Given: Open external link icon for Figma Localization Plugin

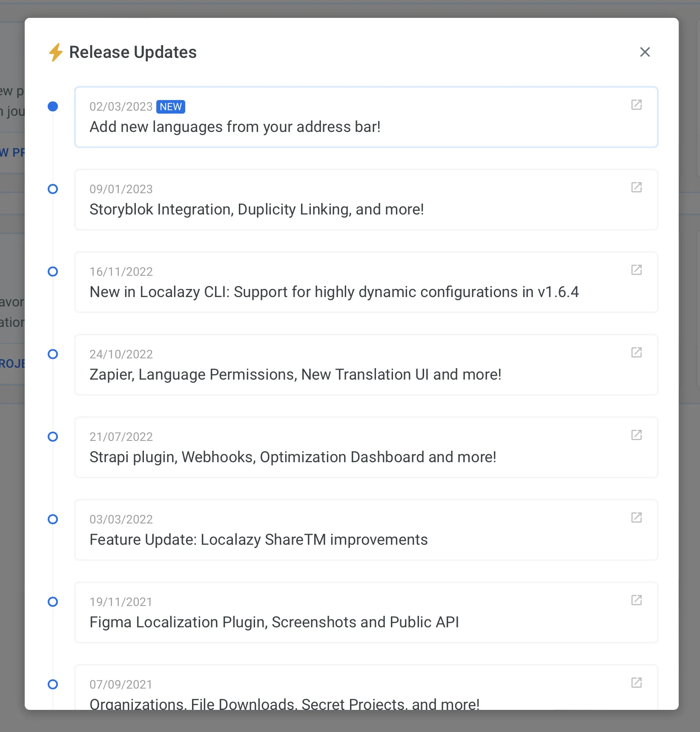Looking at the screenshot, I should click(x=636, y=600).
